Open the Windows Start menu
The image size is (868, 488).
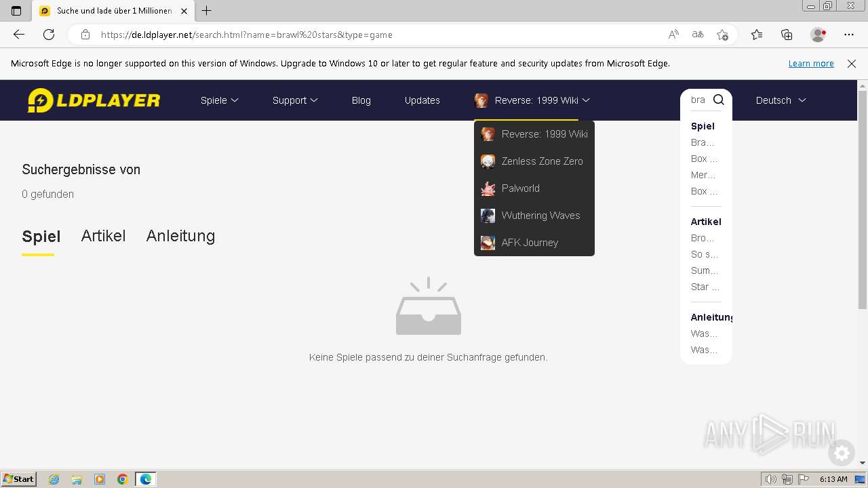click(18, 479)
